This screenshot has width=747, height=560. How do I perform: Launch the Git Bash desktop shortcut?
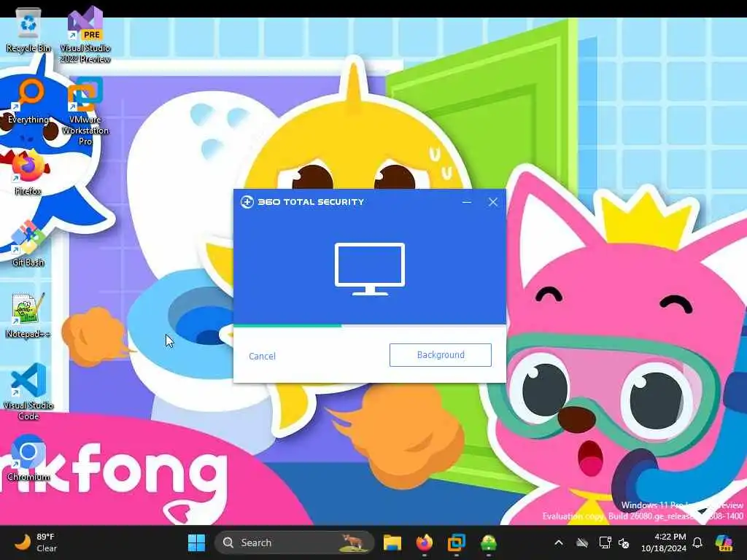pos(28,244)
